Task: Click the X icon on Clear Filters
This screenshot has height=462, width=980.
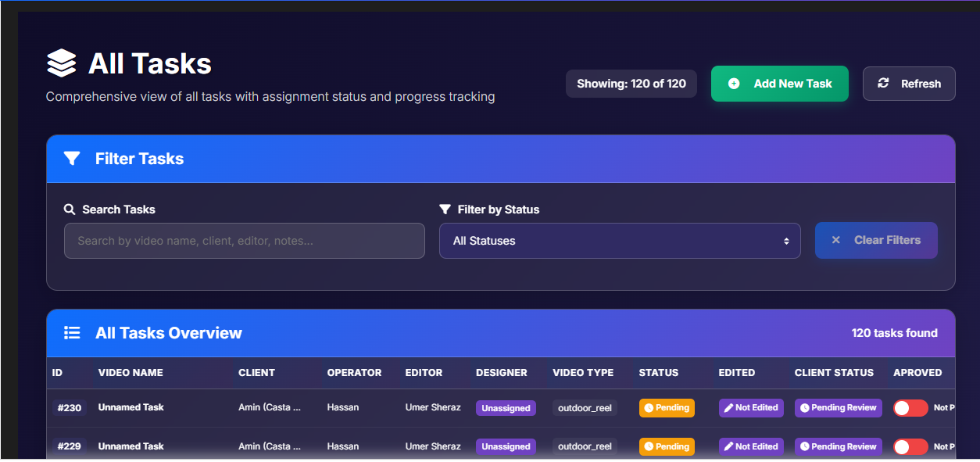Action: point(835,240)
